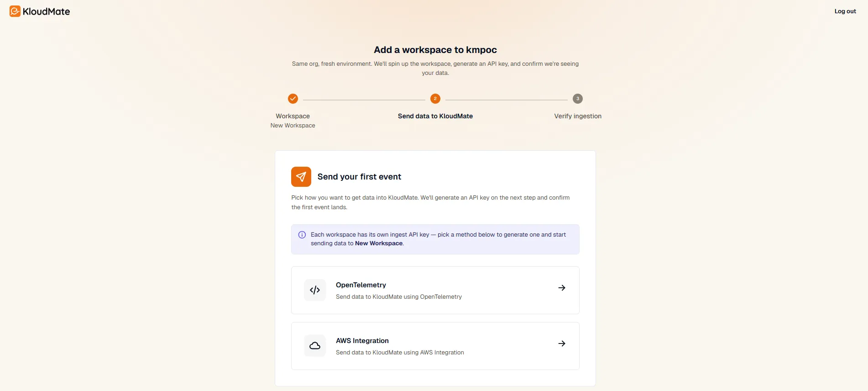Choose the AWS Integration heading

pyautogui.click(x=362, y=341)
